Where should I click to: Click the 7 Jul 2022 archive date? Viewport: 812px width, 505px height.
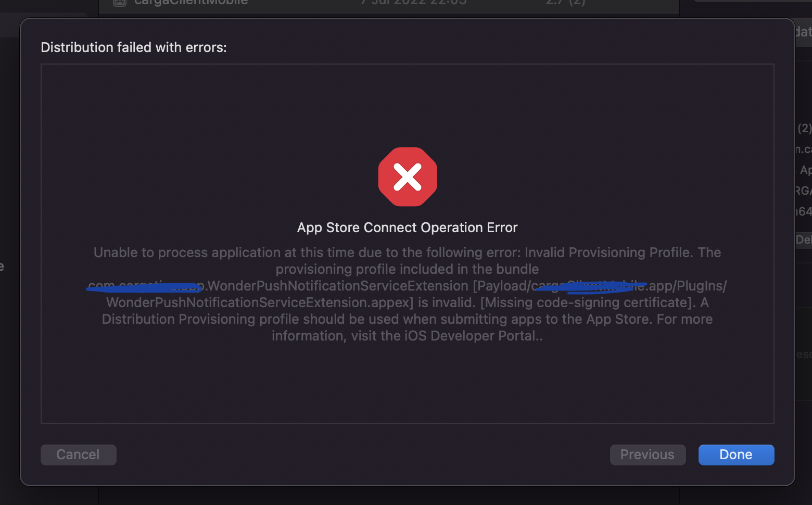(414, 3)
